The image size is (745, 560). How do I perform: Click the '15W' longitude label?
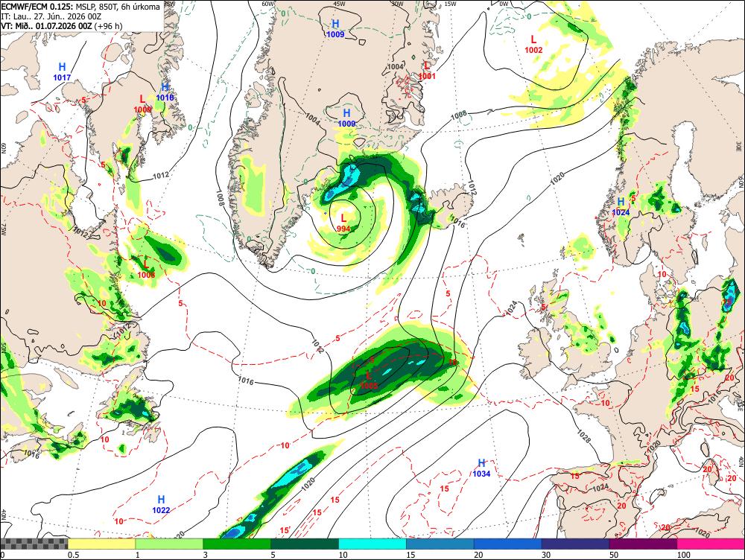[450, 3]
